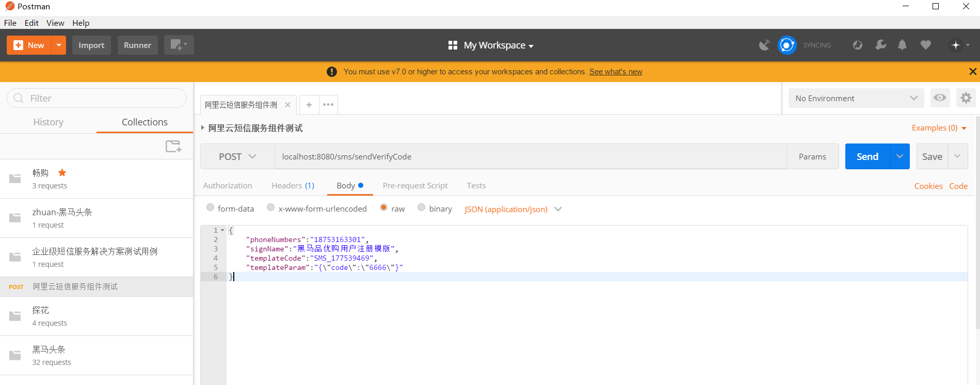This screenshot has width=980, height=385.
Task: Click the File menu
Action: [10, 23]
